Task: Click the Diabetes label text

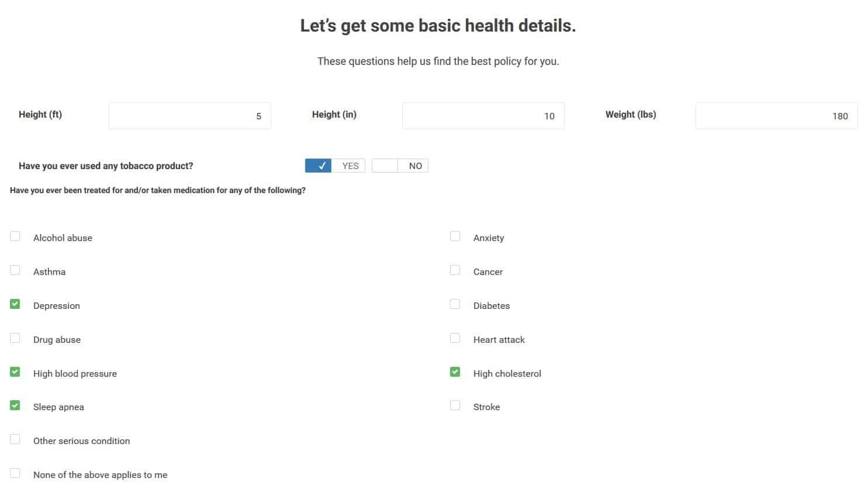Action: click(492, 306)
